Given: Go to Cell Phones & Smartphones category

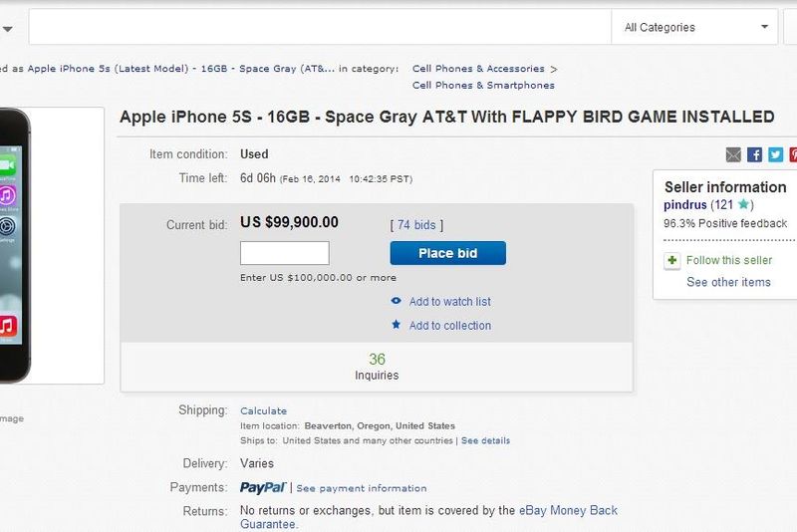Looking at the screenshot, I should [x=483, y=86].
